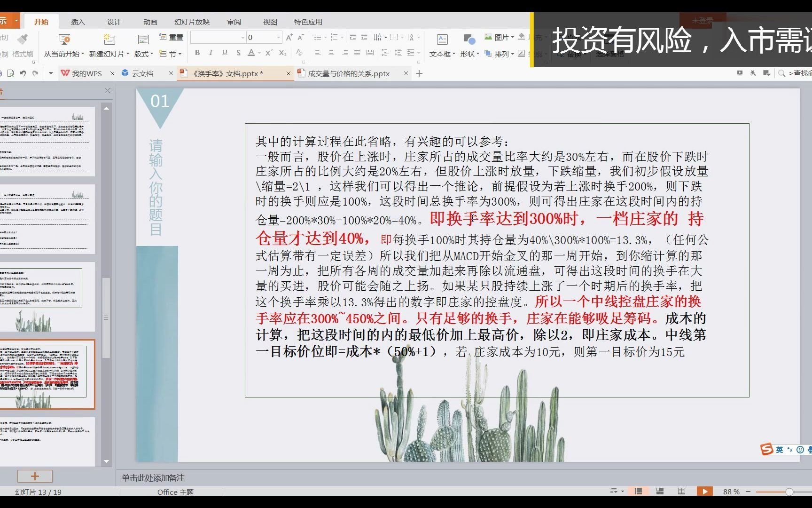Toggle Underline formatting
The image size is (812, 508).
[x=225, y=53]
